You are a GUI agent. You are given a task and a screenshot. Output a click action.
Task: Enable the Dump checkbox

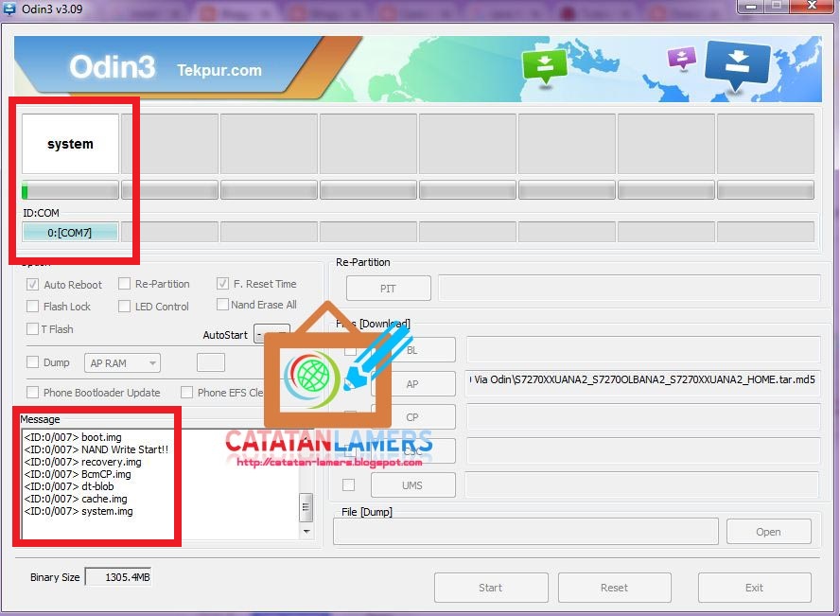[32, 362]
